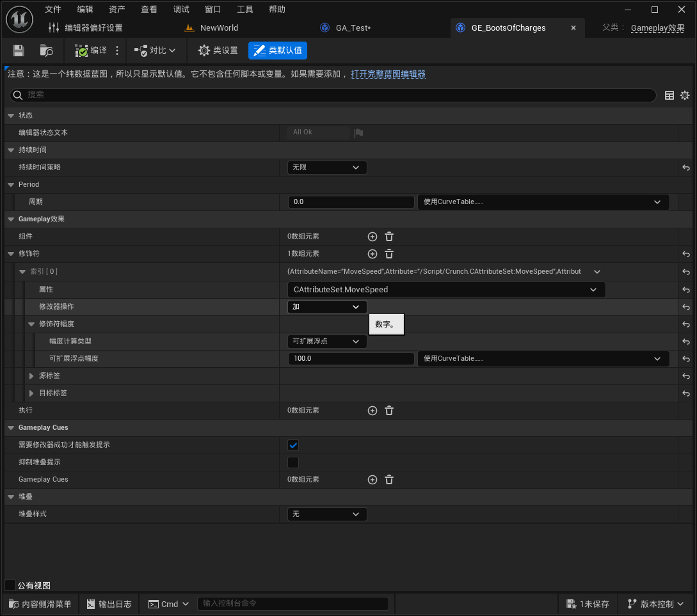Viewport: 697px width, 616px height.
Task: Add an element to Gameplay Cues array
Action: [373, 480]
